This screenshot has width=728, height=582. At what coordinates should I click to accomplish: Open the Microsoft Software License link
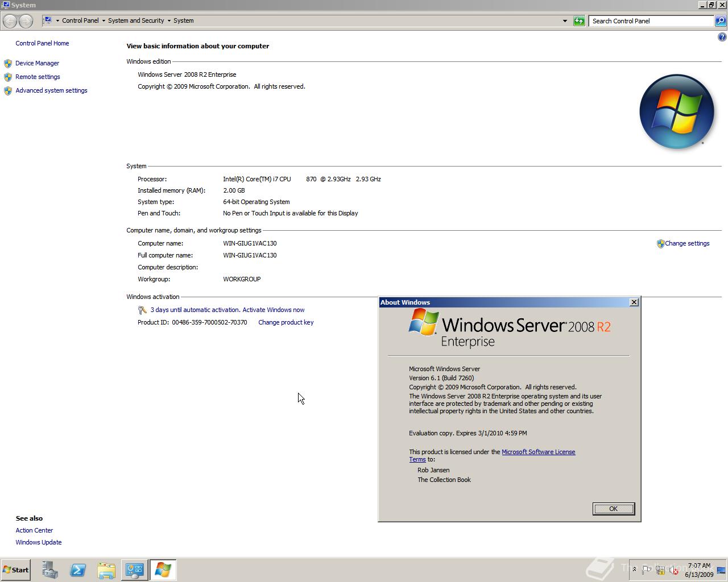(538, 452)
